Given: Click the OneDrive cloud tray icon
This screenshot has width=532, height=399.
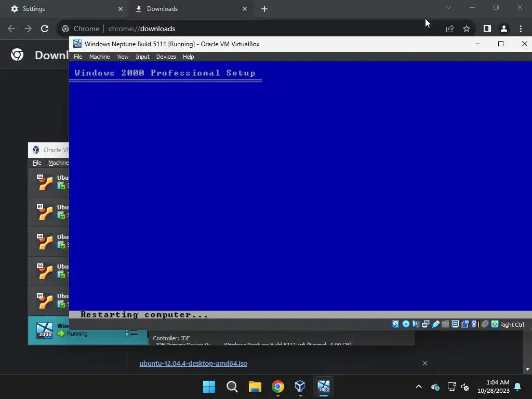Looking at the screenshot, I should click(x=435, y=387).
